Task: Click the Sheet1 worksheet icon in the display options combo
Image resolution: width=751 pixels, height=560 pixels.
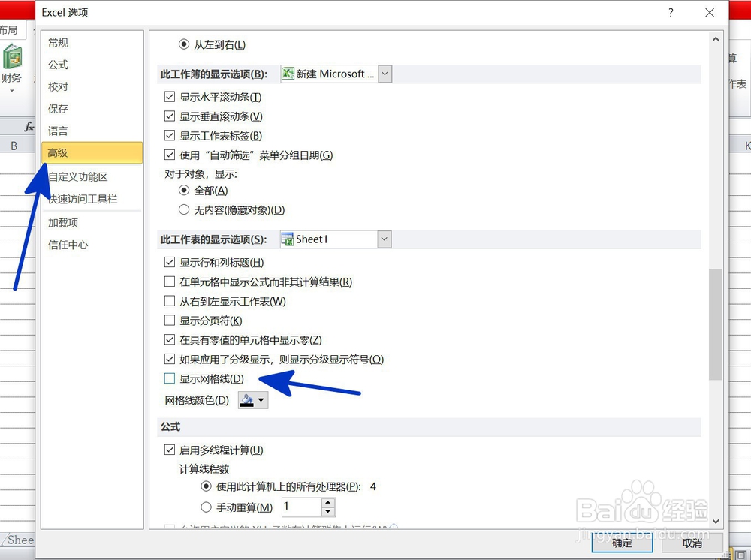Action: [287, 239]
